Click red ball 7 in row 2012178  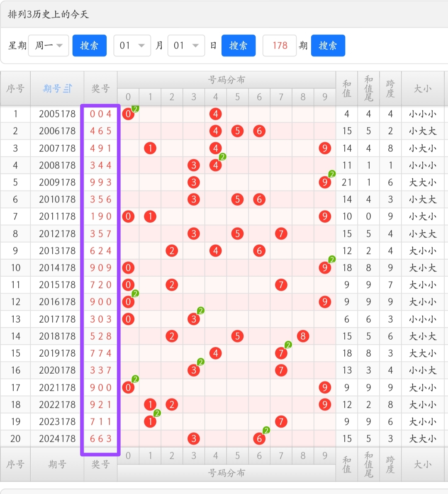(281, 234)
